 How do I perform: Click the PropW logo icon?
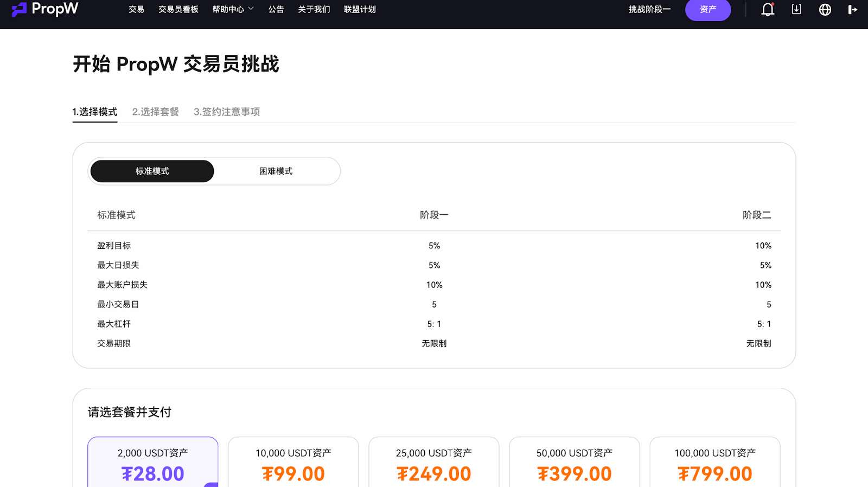(19, 9)
